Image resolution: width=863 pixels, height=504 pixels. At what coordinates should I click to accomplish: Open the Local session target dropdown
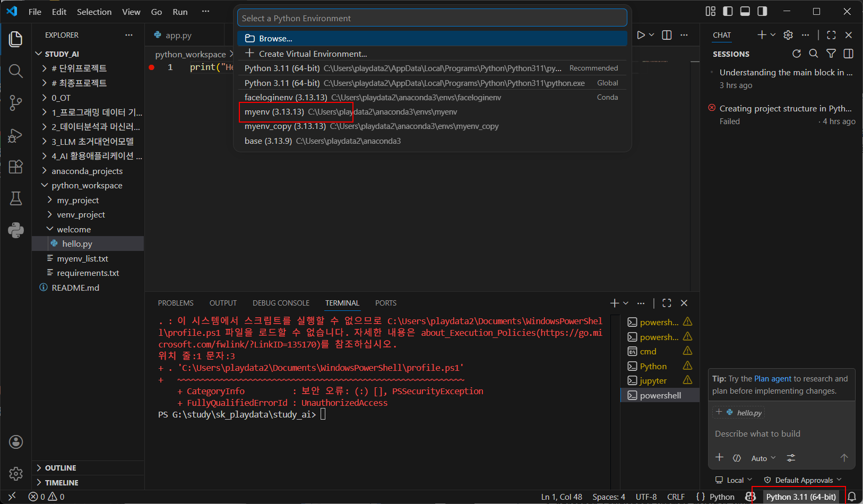[x=733, y=480]
